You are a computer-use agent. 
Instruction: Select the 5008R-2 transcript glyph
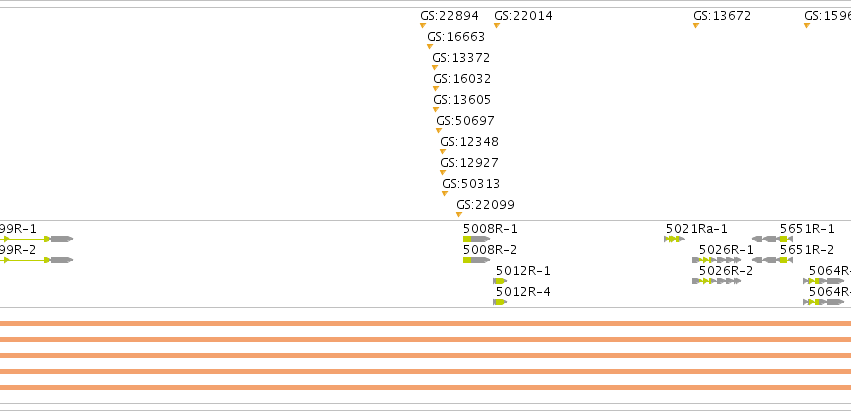tap(477, 260)
